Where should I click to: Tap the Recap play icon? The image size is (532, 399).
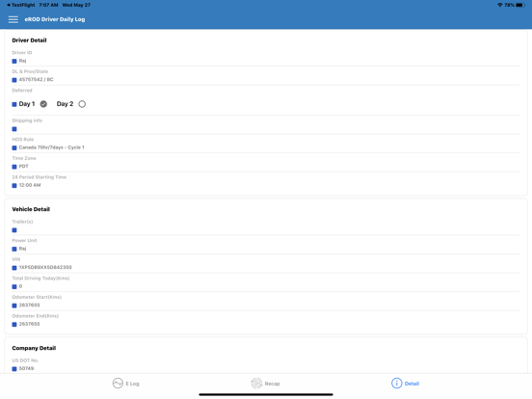(x=256, y=383)
